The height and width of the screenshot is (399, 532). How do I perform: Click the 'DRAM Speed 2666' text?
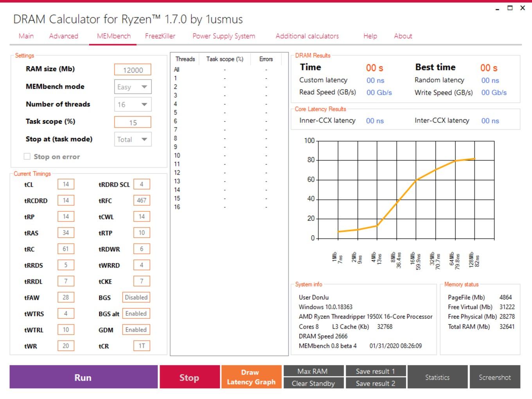(x=323, y=336)
